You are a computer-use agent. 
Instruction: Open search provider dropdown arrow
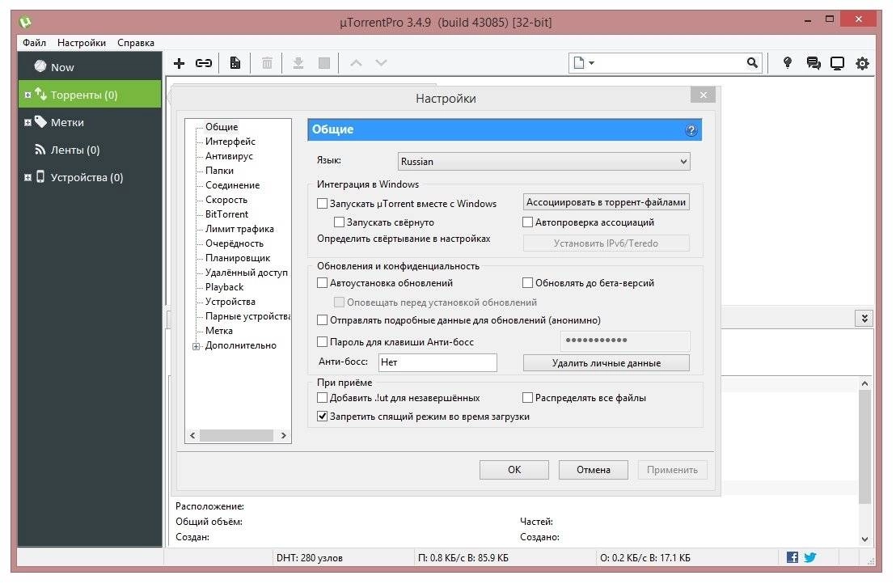point(591,63)
